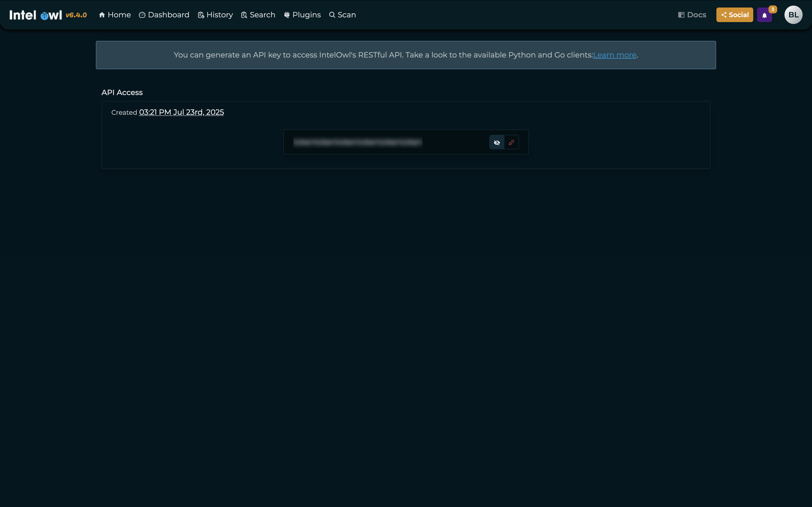The width and height of the screenshot is (812, 507).
Task: Click the orange Social button
Action: click(x=734, y=15)
